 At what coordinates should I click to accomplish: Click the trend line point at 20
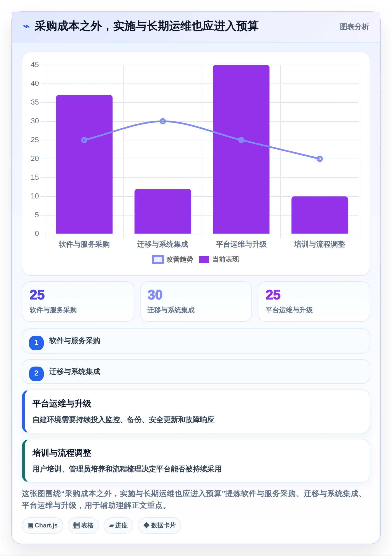320,159
